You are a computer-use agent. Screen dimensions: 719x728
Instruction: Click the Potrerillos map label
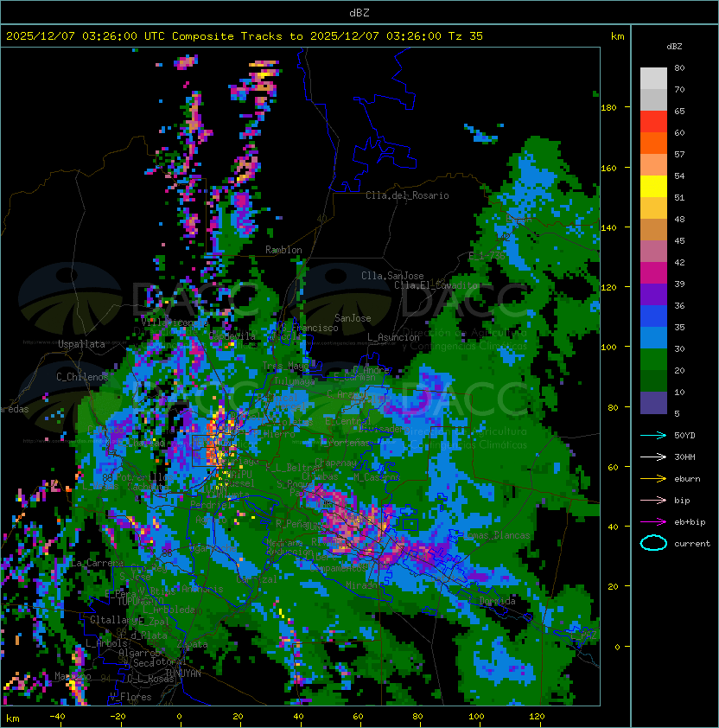coord(144,477)
